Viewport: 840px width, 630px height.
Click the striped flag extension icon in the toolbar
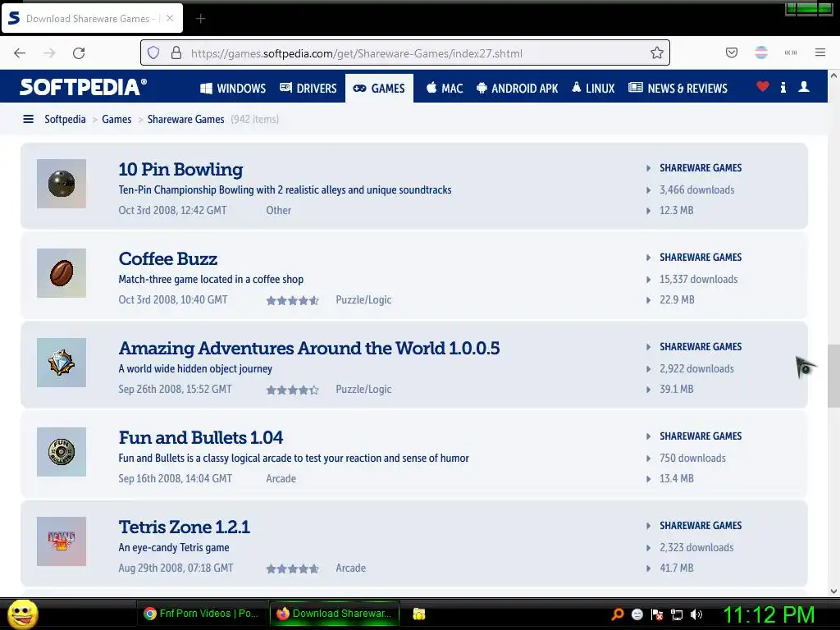[761, 52]
